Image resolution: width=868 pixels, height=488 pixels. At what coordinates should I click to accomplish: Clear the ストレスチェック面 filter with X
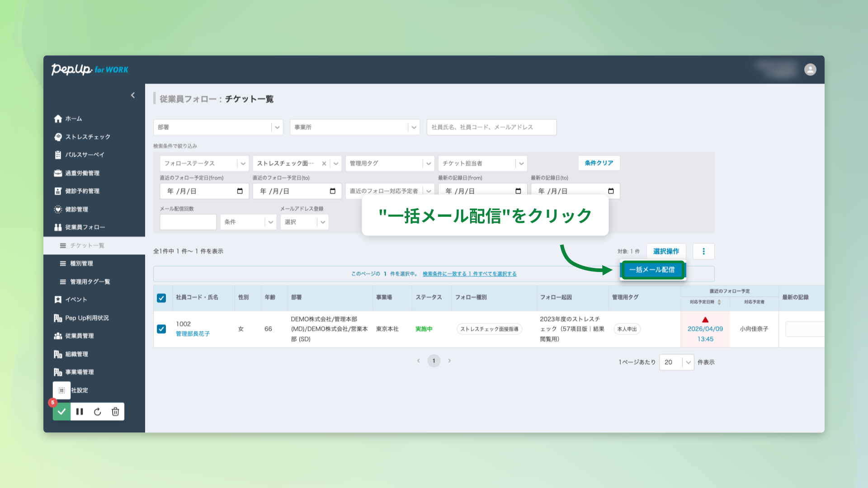pyautogui.click(x=324, y=164)
